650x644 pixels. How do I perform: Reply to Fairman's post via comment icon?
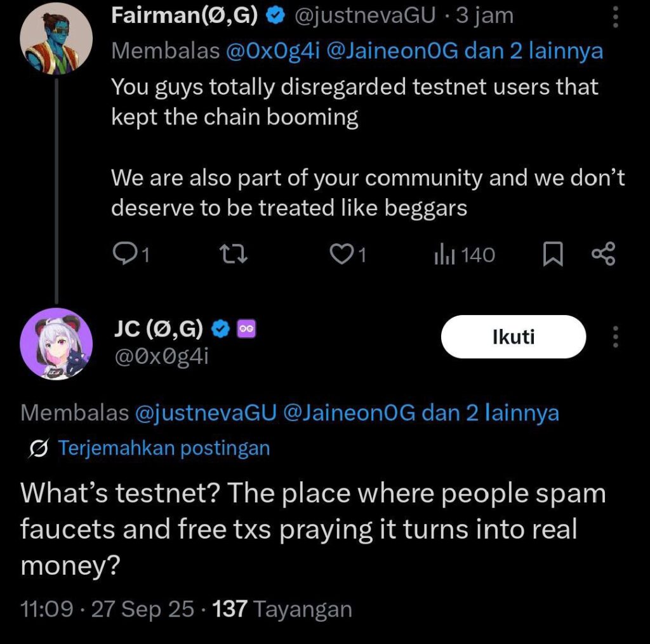[124, 255]
